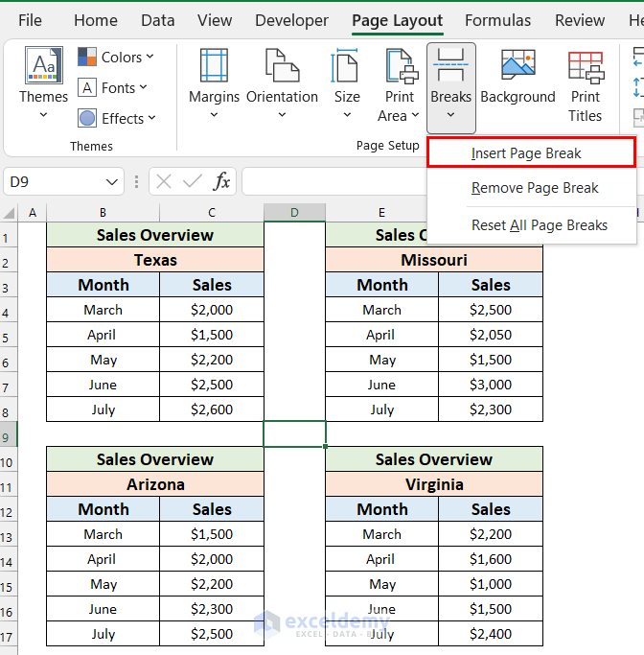Switch to the Formulas tab
644x655 pixels.
point(497,20)
